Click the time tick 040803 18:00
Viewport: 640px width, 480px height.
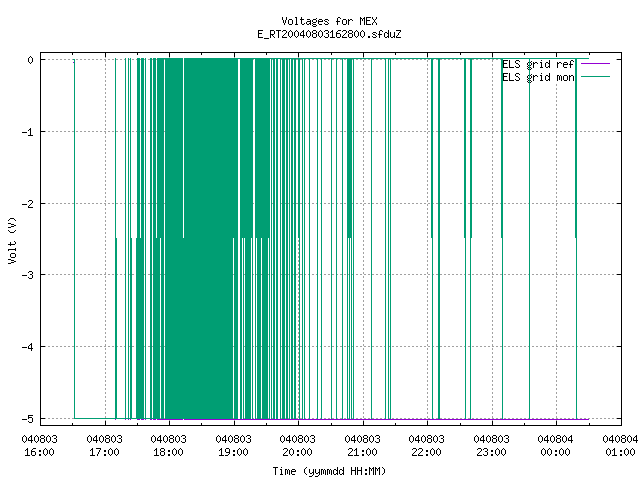coord(169,446)
